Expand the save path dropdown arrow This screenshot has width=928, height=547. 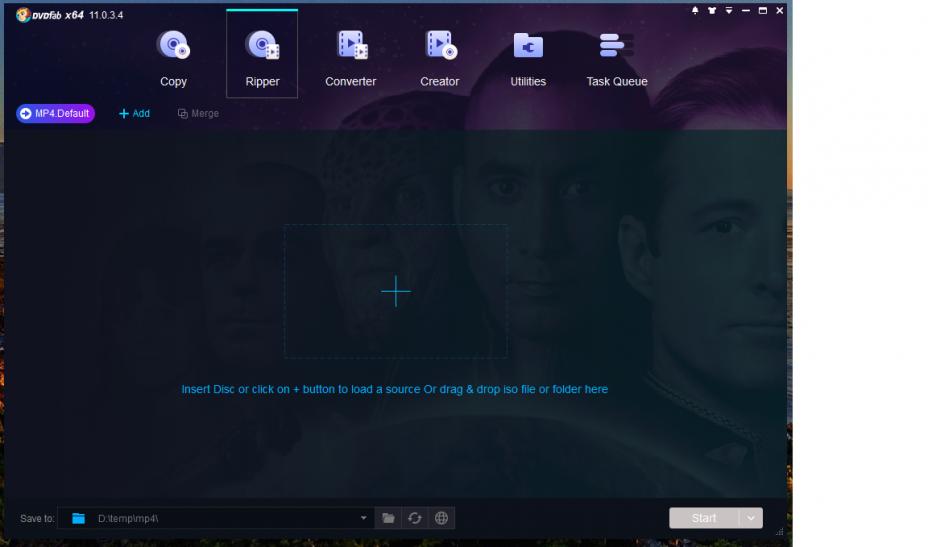pos(363,518)
